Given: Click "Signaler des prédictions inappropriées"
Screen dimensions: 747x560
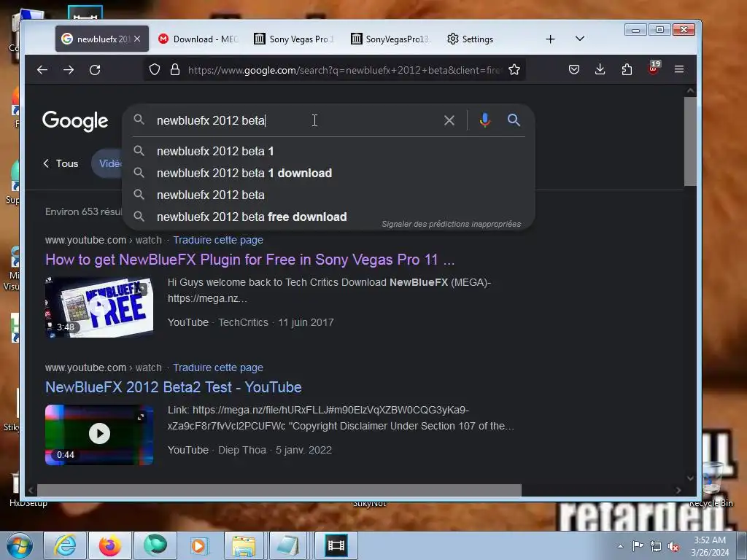Looking at the screenshot, I should (x=451, y=224).
